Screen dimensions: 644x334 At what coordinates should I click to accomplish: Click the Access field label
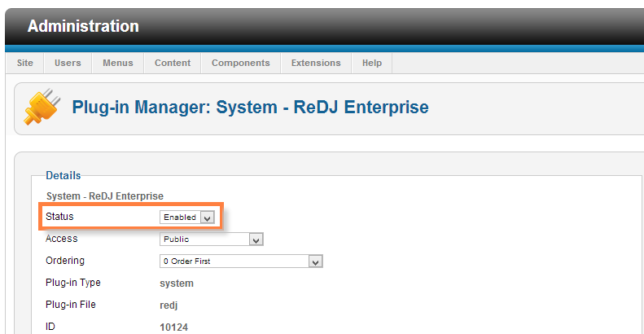click(62, 239)
